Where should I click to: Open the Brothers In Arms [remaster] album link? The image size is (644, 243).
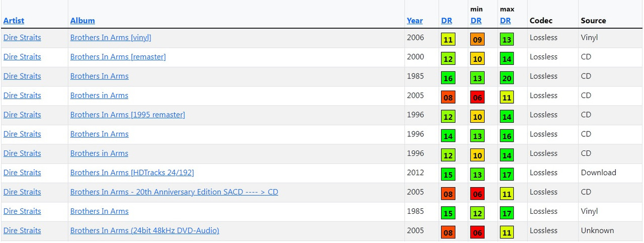click(118, 57)
